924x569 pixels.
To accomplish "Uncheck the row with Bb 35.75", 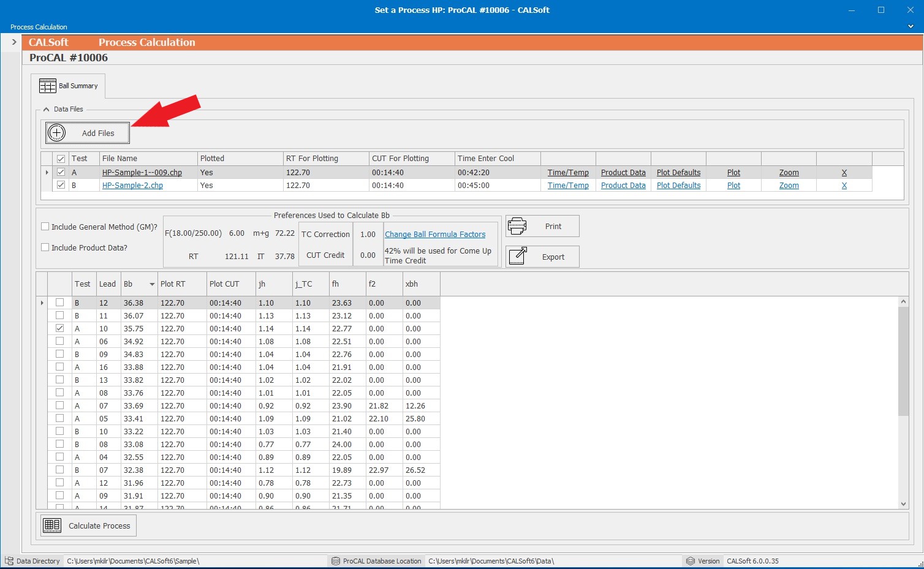I will tap(59, 328).
